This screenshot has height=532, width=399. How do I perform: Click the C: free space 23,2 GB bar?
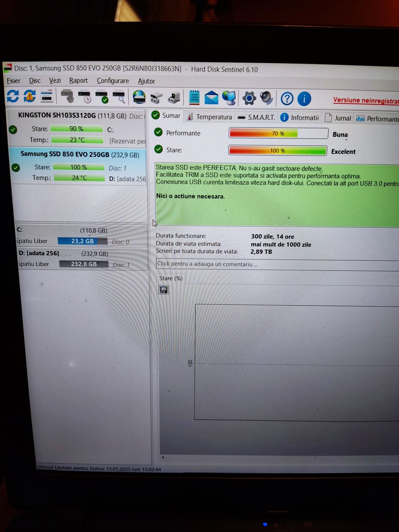click(83, 241)
